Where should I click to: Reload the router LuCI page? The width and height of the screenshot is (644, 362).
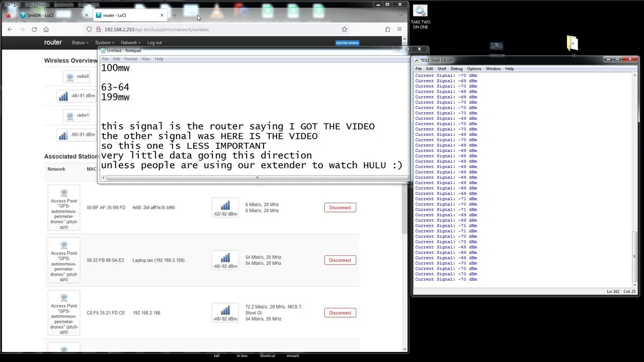pyautogui.click(x=34, y=29)
